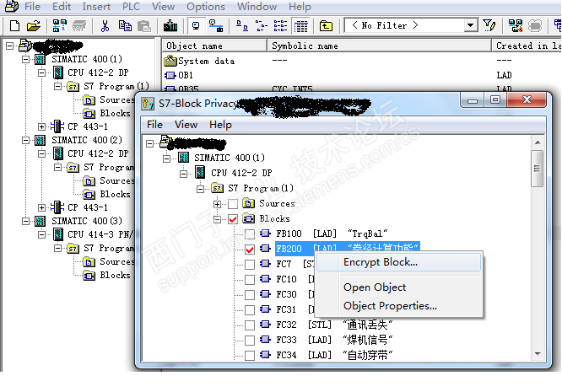Click the New project toolbar icon
The height and width of the screenshot is (392, 562).
tap(14, 26)
